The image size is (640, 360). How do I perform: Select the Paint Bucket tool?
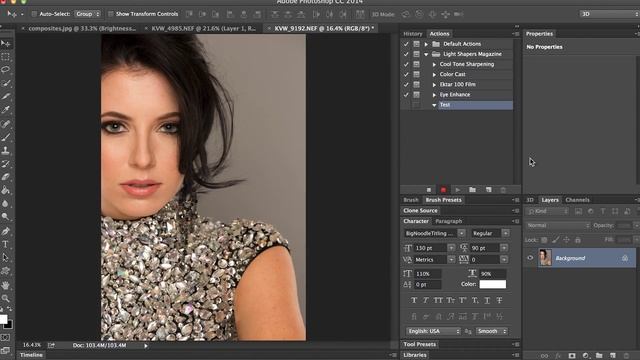pyautogui.click(x=6, y=190)
